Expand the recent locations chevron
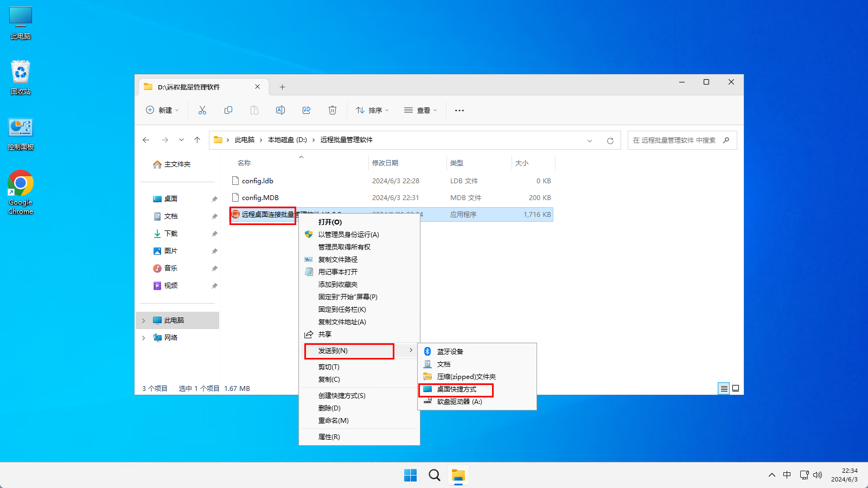 181,140
